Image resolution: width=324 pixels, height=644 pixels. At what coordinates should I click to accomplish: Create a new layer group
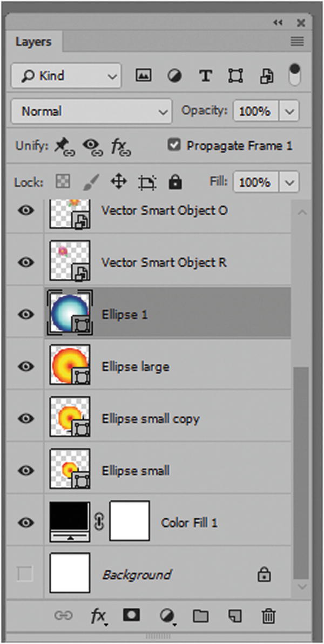(x=200, y=615)
